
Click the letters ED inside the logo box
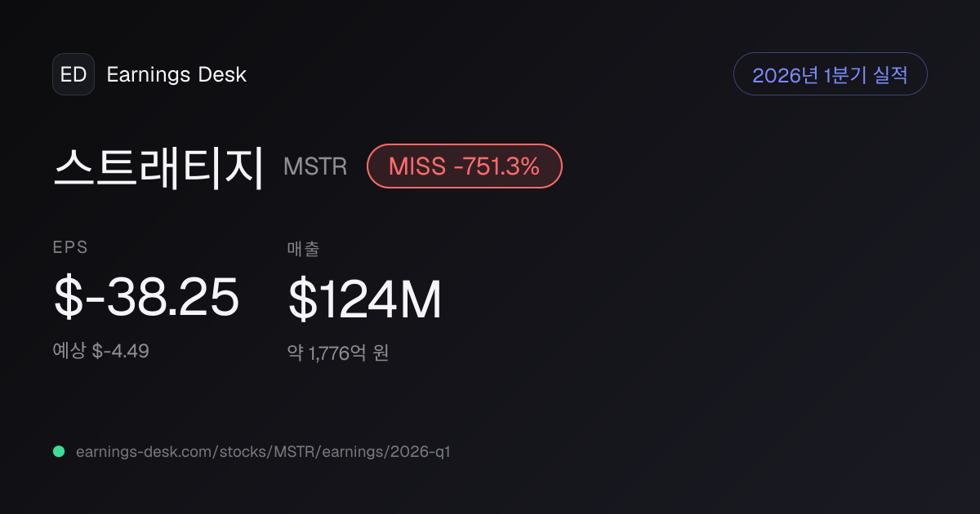(x=73, y=74)
